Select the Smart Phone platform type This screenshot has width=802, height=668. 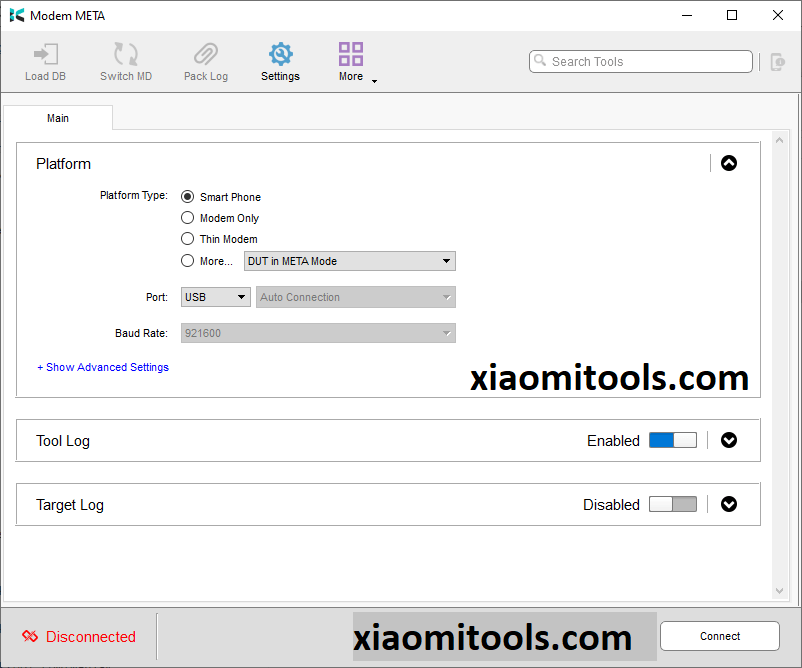187,197
